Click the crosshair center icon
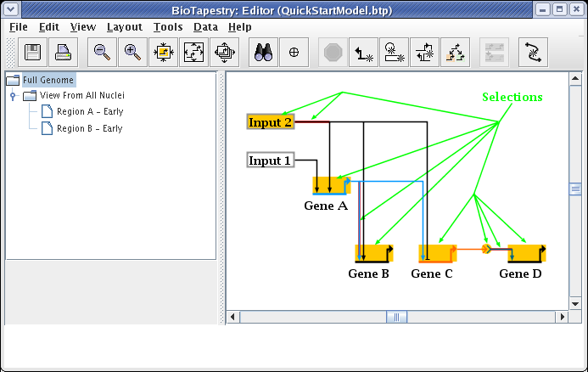588x372 pixels. point(294,53)
